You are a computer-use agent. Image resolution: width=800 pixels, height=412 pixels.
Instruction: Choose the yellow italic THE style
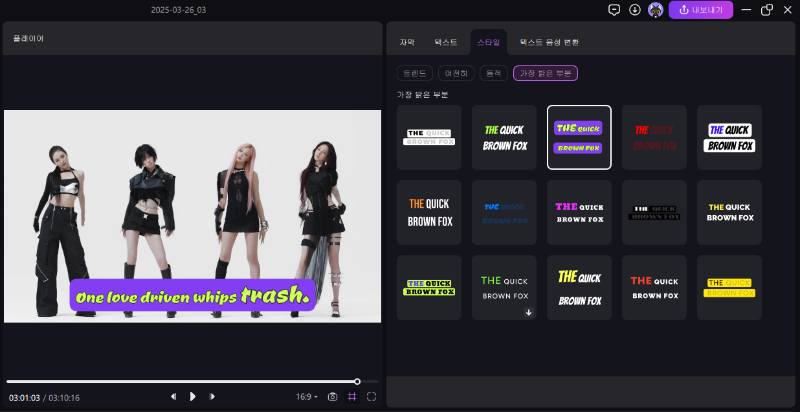point(579,288)
